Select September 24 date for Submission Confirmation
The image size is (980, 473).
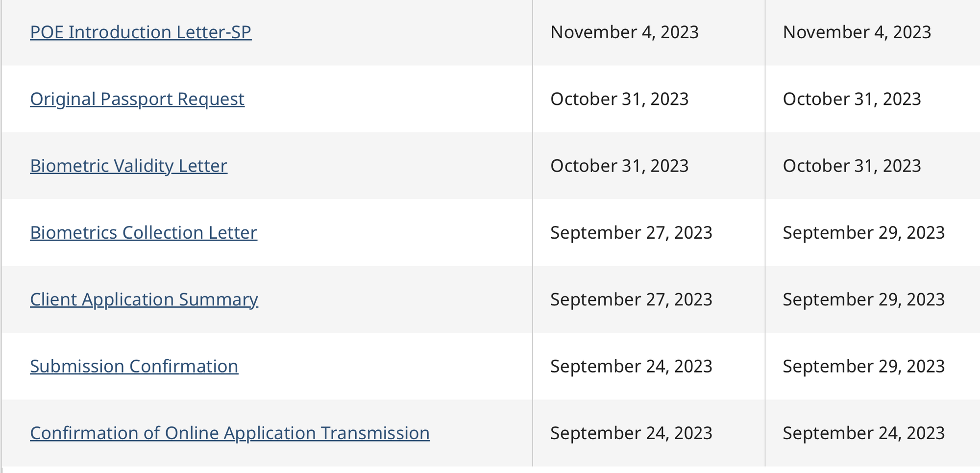click(631, 367)
